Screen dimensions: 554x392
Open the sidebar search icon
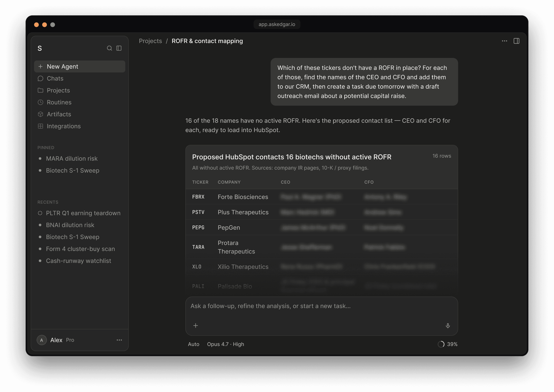click(x=109, y=48)
